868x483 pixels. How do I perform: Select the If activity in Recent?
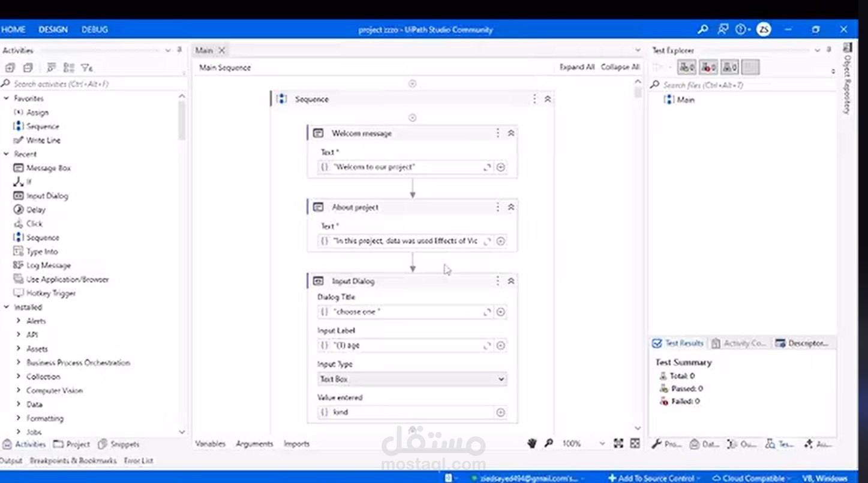22,182
